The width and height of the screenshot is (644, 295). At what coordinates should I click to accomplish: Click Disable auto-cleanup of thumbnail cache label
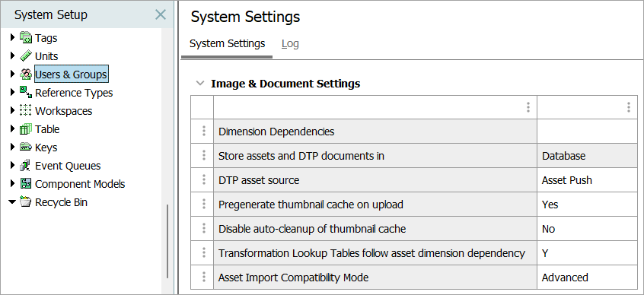point(312,229)
